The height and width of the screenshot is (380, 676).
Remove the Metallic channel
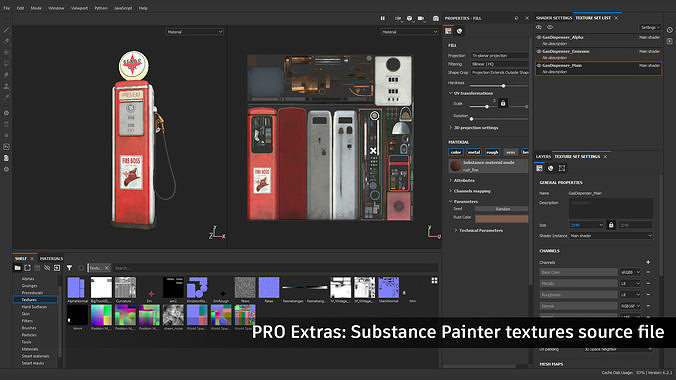pos(648,283)
